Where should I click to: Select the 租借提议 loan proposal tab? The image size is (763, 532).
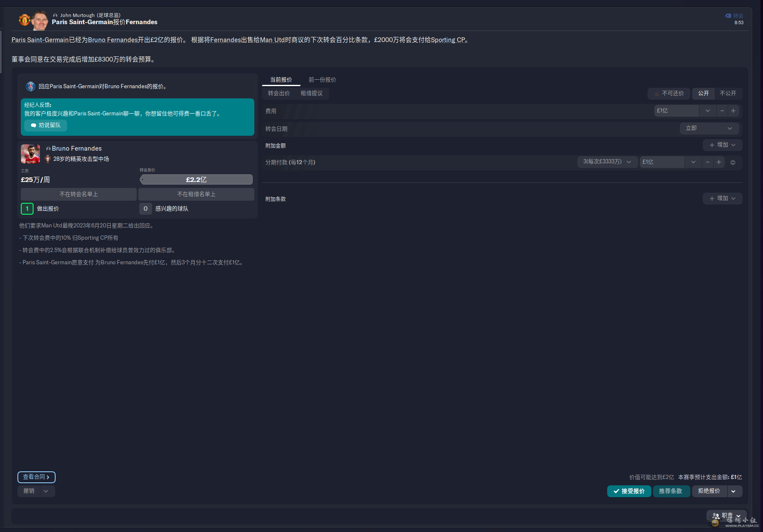click(x=312, y=93)
